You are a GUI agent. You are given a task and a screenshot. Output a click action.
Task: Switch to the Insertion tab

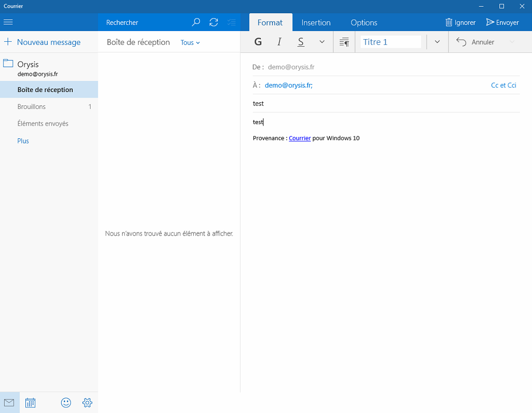(316, 22)
